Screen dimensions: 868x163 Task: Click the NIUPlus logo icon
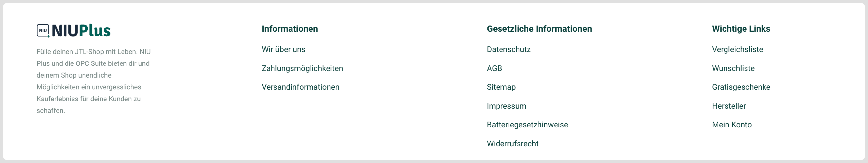[x=43, y=31]
